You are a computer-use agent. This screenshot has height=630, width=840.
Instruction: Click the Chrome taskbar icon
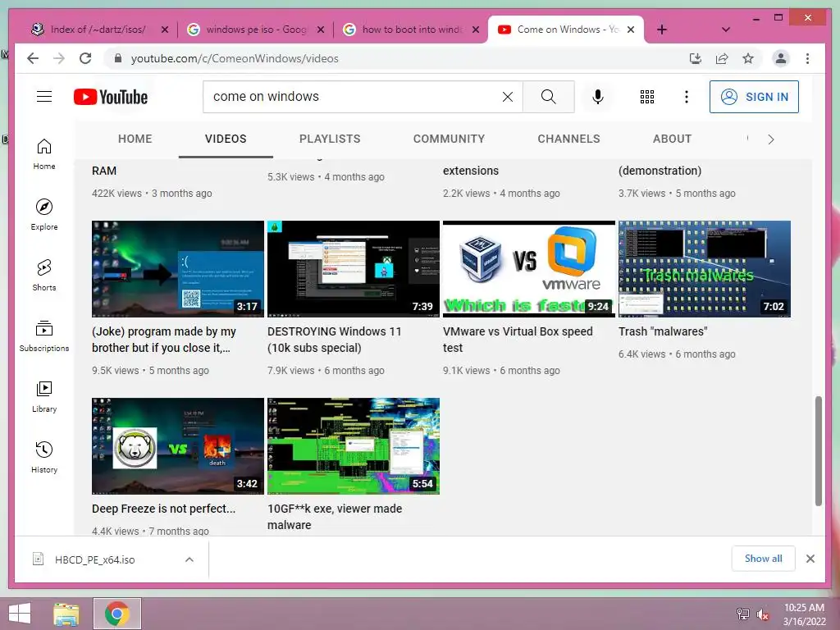117,614
